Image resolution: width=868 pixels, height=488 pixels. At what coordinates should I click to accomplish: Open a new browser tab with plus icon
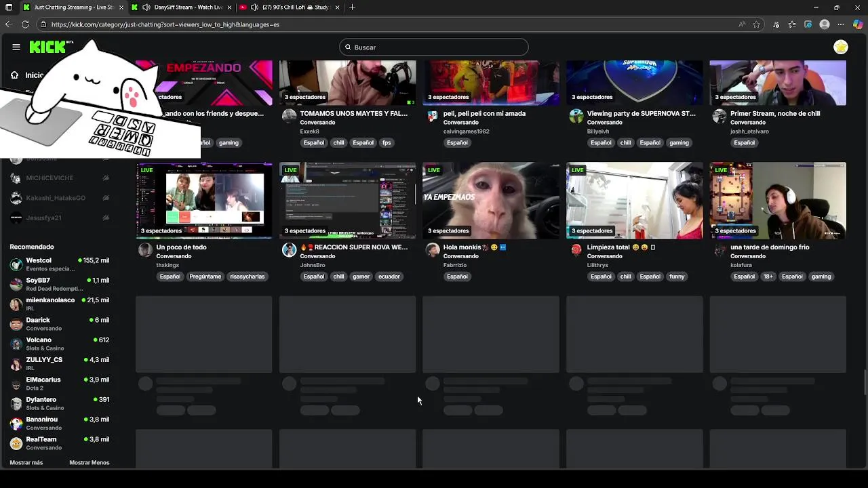(x=352, y=7)
